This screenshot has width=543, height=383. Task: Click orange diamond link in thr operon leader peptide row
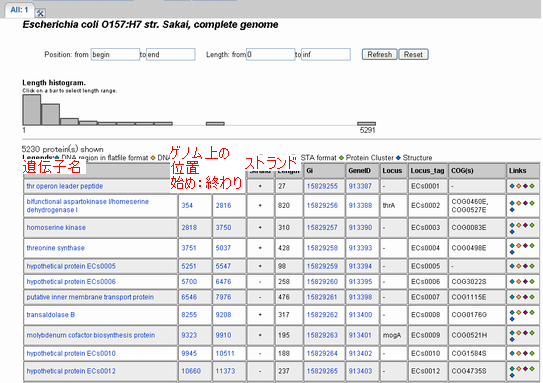(x=518, y=186)
